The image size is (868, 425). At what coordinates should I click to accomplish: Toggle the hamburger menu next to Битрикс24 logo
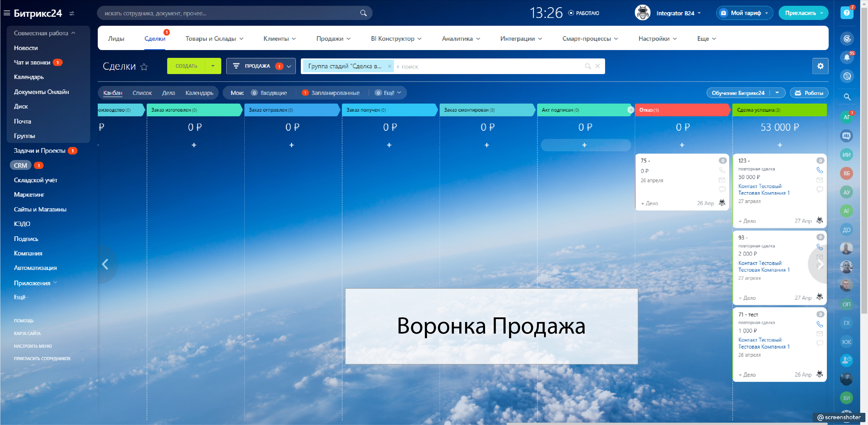(7, 13)
